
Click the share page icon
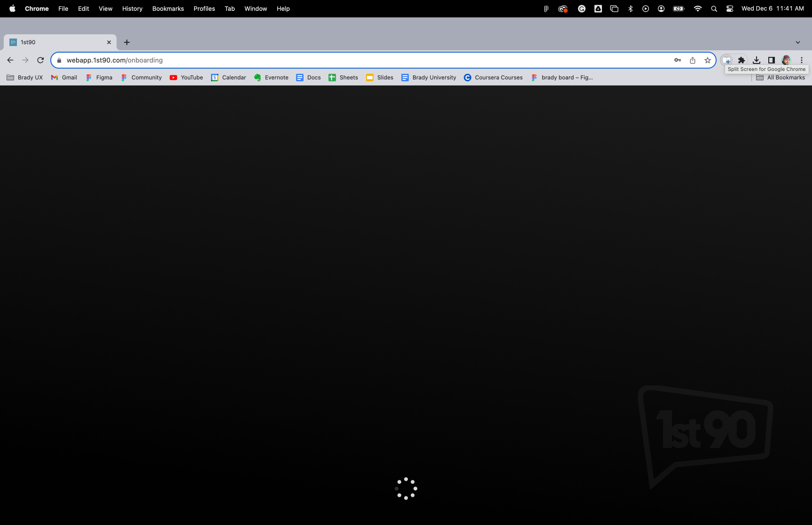(693, 60)
